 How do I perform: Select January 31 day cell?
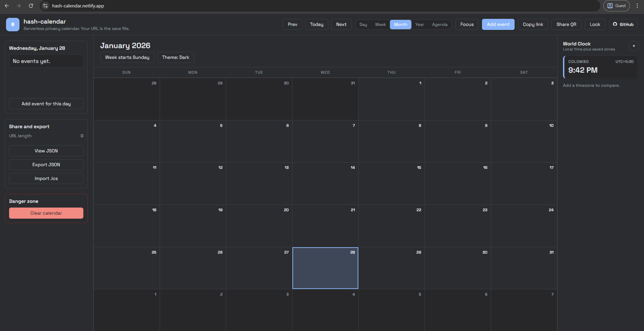pos(524,268)
